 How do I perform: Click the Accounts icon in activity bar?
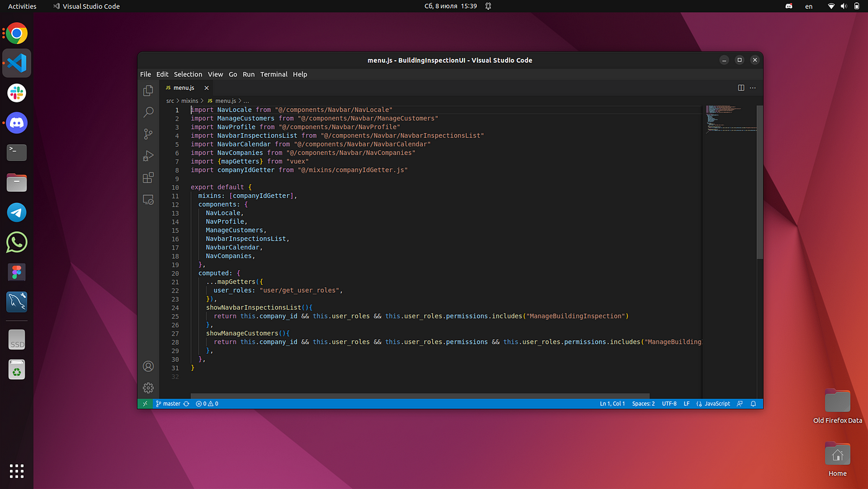pyautogui.click(x=148, y=366)
